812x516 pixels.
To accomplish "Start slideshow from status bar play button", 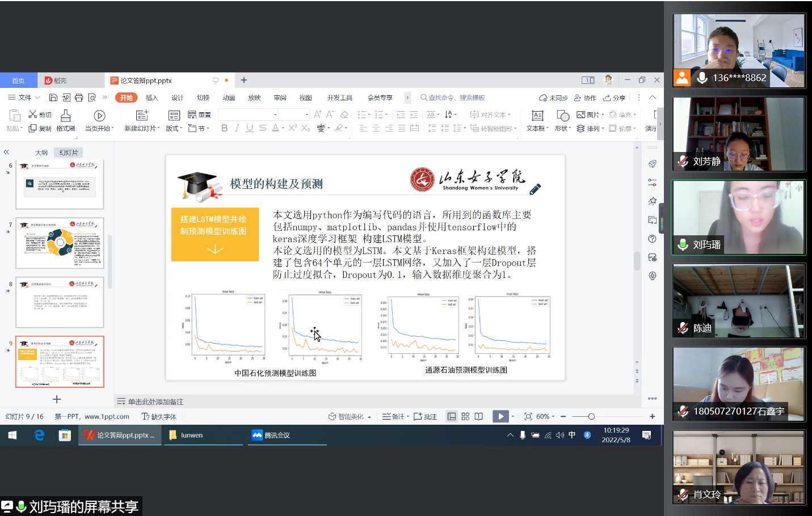I will click(x=500, y=417).
